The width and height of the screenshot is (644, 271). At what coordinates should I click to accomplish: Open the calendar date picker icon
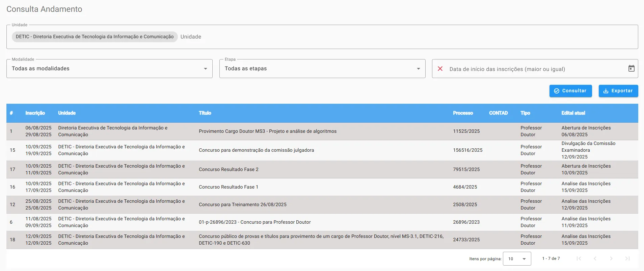coord(631,69)
